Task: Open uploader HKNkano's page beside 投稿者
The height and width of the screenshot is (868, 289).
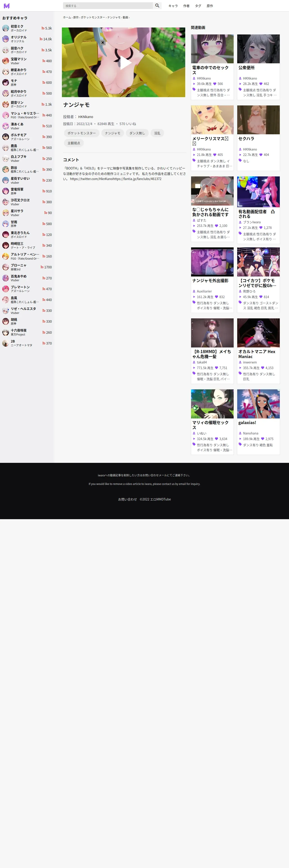Action: coord(86,117)
